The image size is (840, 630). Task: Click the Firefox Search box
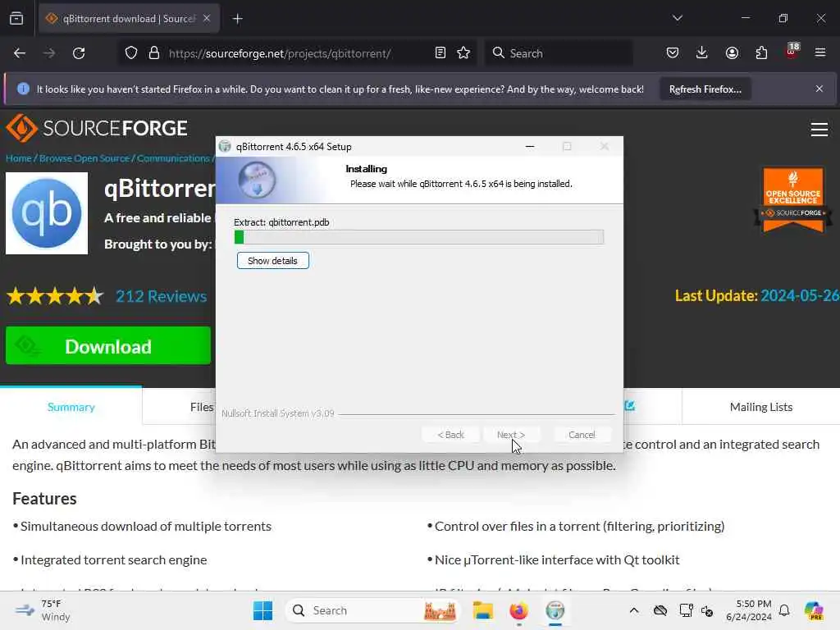[x=559, y=53]
